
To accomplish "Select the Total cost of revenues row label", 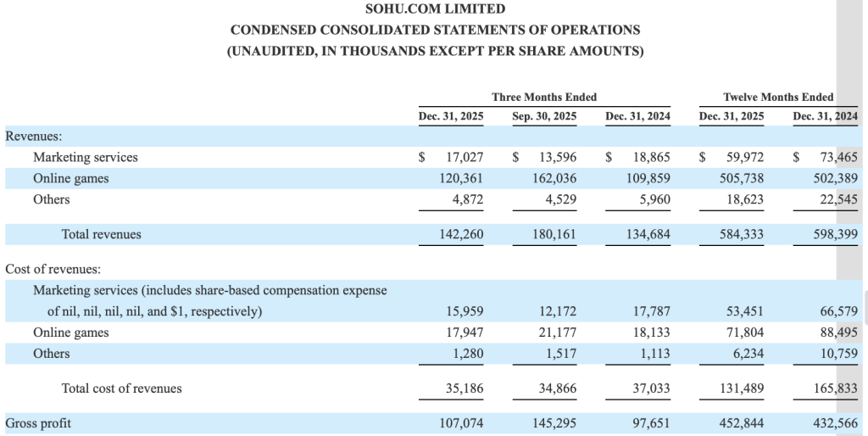I will click(122, 388).
